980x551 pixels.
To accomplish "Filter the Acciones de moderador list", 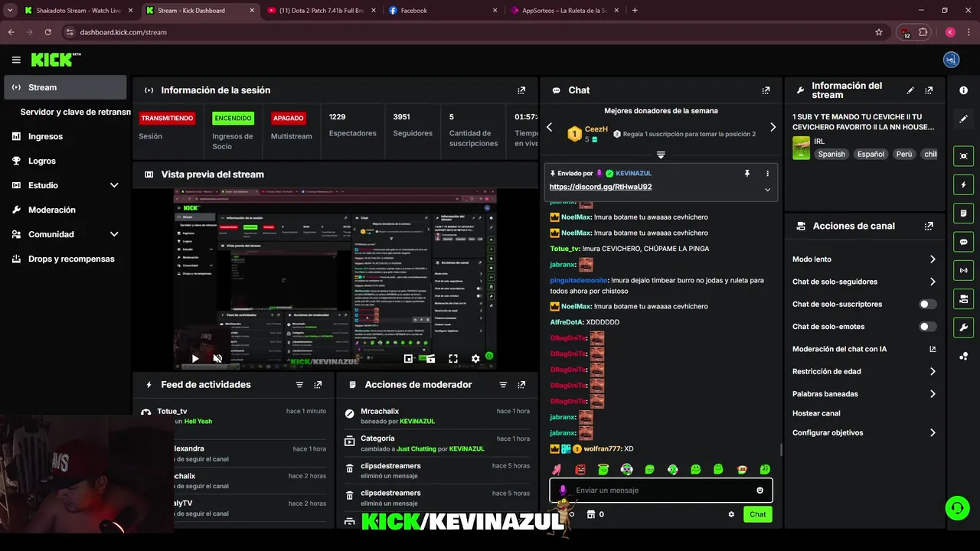I will click(x=503, y=385).
